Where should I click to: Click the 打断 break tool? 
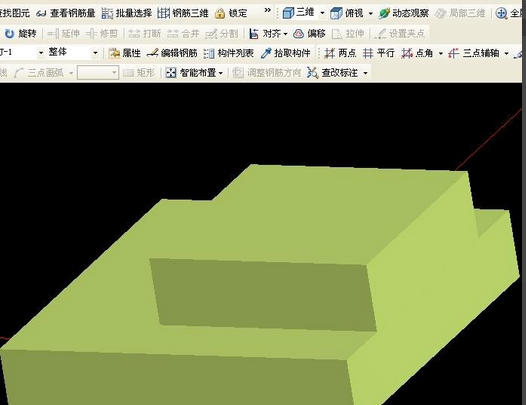point(145,34)
